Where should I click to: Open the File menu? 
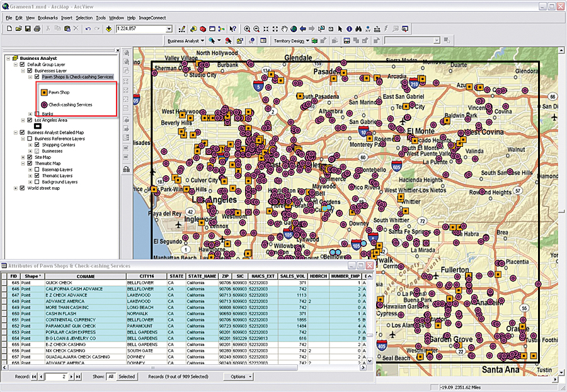tap(9, 18)
